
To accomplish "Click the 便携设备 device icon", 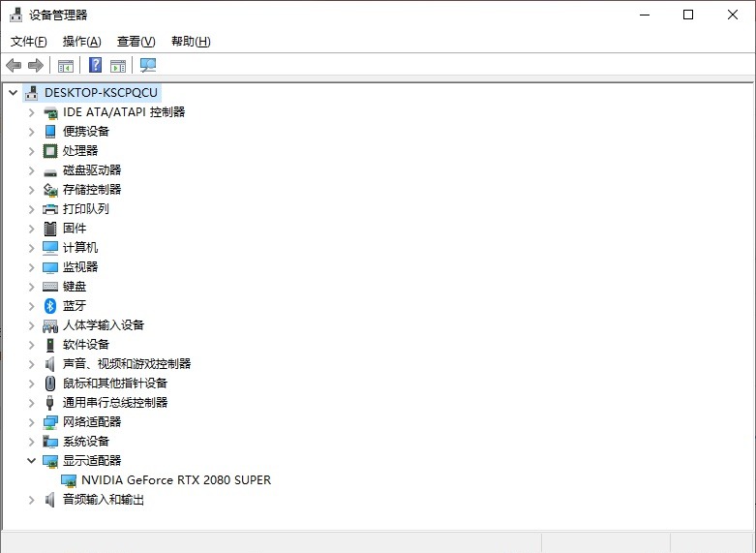I will click(x=50, y=132).
